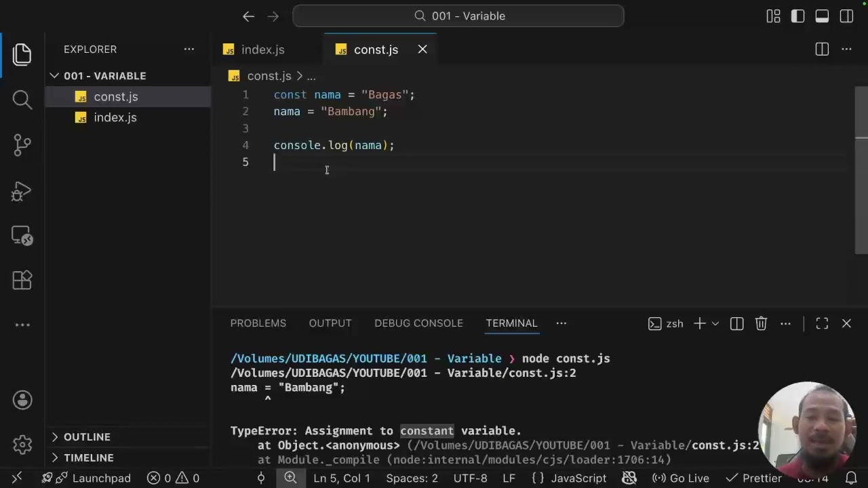The height and width of the screenshot is (488, 868).
Task: Change indentation via Spaces: 2
Action: (412, 479)
